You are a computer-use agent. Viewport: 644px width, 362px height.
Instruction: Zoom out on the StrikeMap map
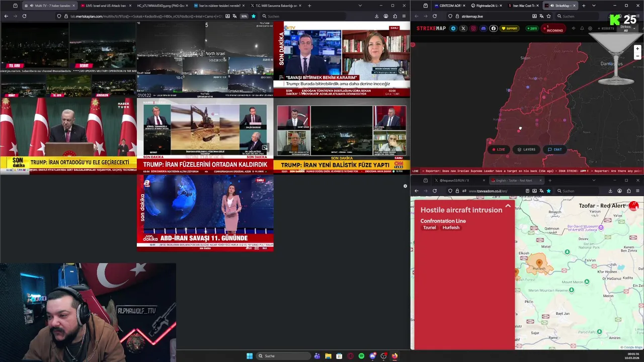pos(637,56)
